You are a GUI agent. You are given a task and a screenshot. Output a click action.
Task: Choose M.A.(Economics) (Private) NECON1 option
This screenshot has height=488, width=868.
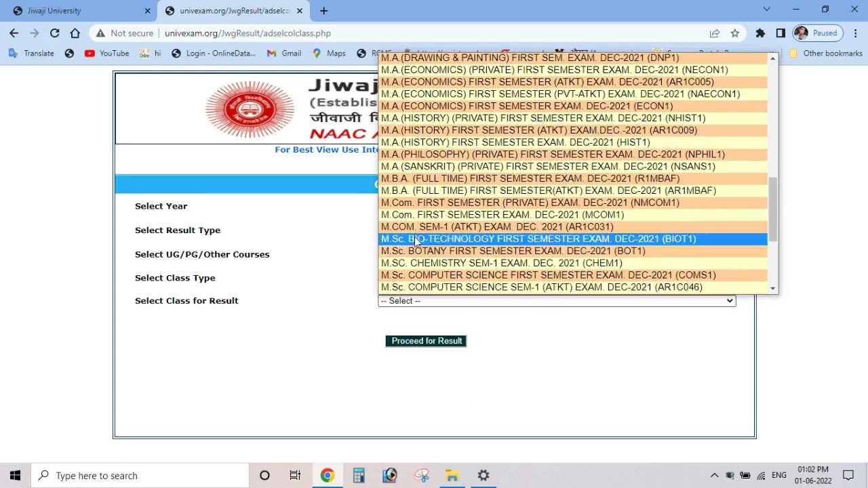(x=573, y=70)
